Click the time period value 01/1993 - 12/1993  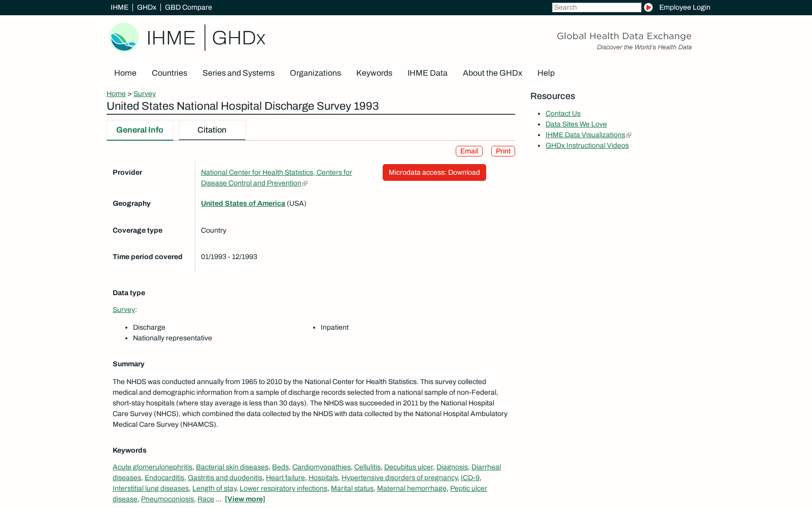click(229, 257)
